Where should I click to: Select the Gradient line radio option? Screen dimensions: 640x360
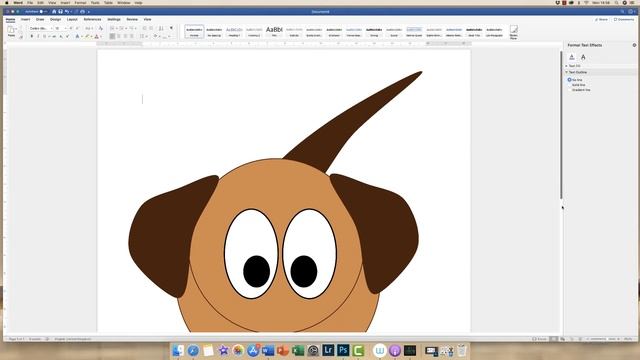coord(569,90)
